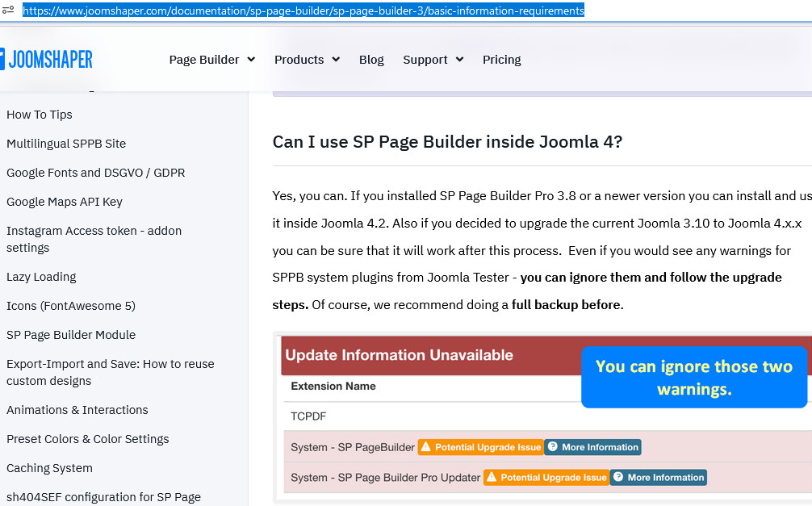Go to the Blog page
This screenshot has height=506, width=812.
pos(371,60)
